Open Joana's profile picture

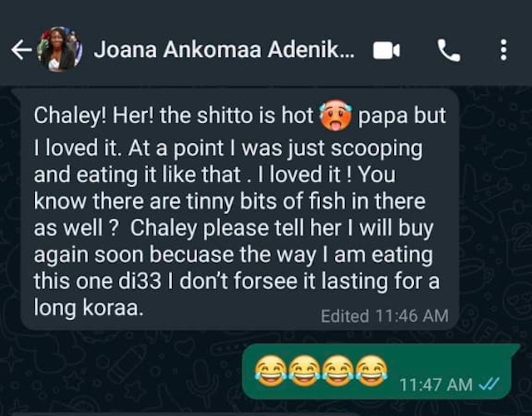[60, 49]
